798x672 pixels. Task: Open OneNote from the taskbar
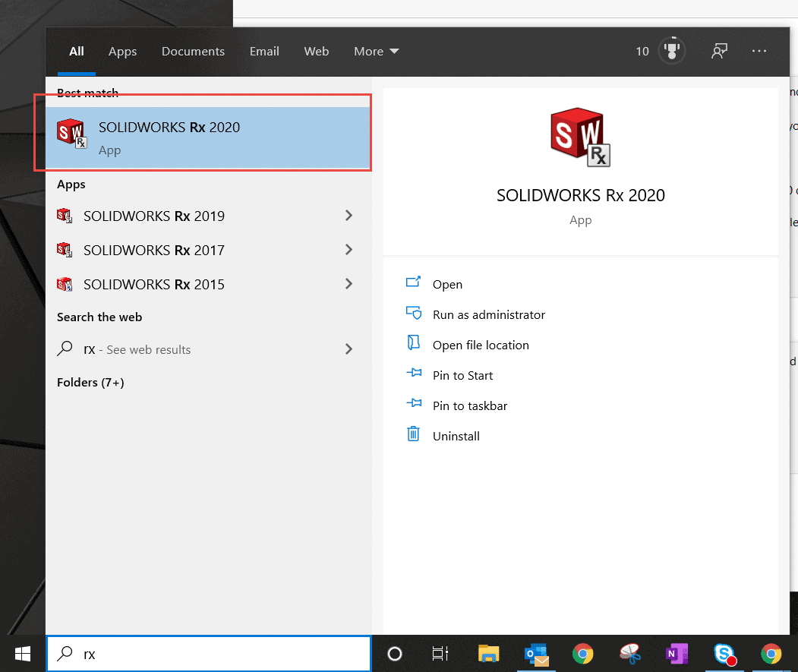pos(677,654)
